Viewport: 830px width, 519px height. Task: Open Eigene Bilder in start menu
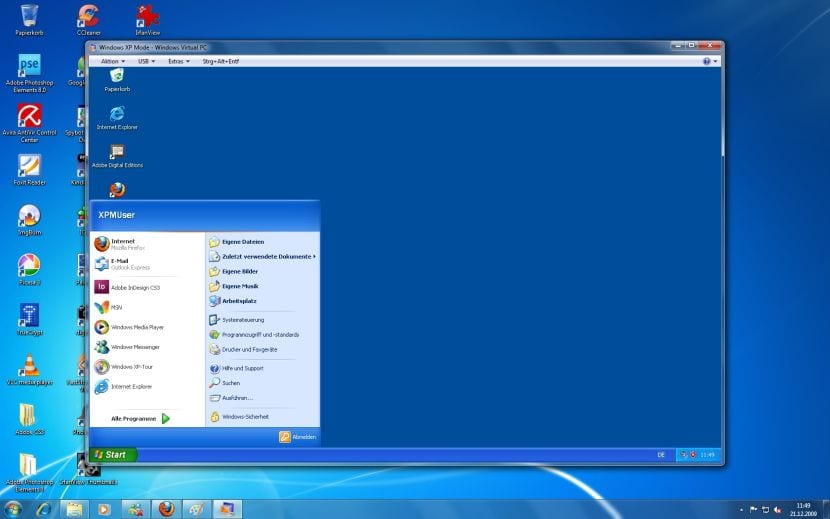coord(263,271)
